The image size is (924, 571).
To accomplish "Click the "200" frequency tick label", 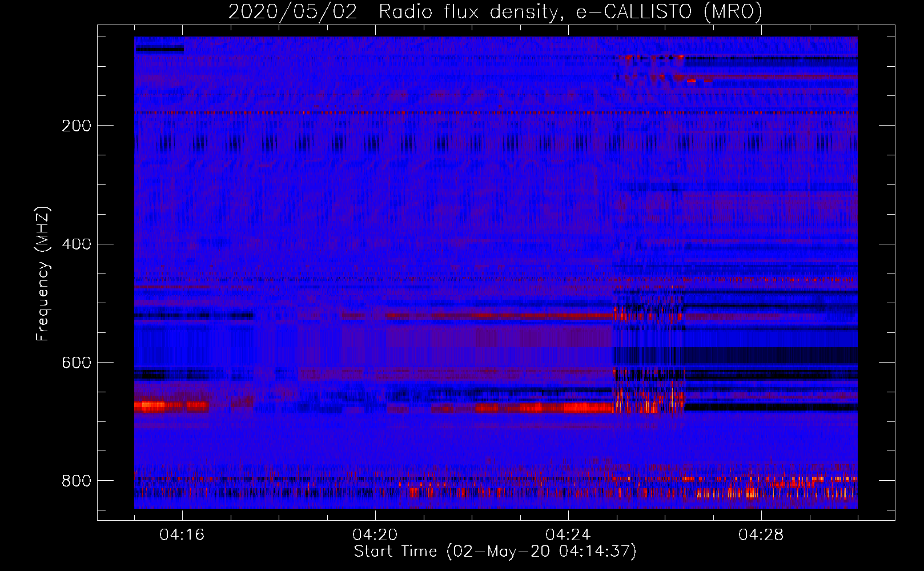I will (x=77, y=126).
